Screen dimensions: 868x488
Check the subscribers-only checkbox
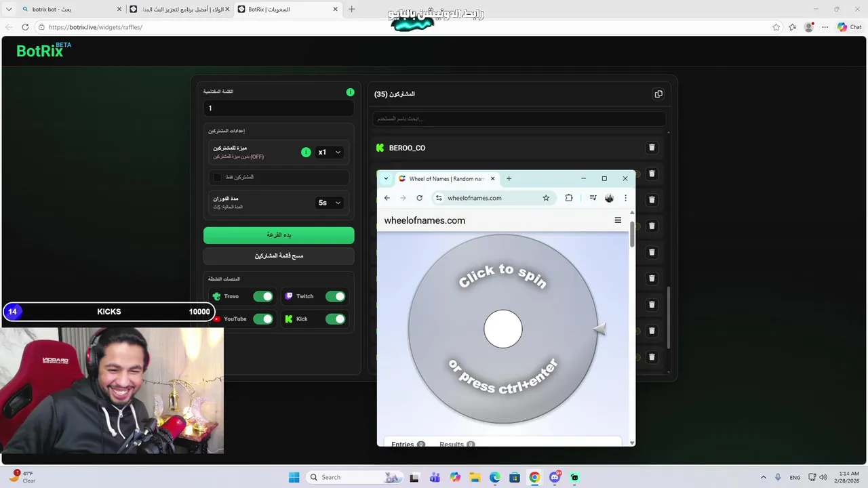(x=217, y=177)
